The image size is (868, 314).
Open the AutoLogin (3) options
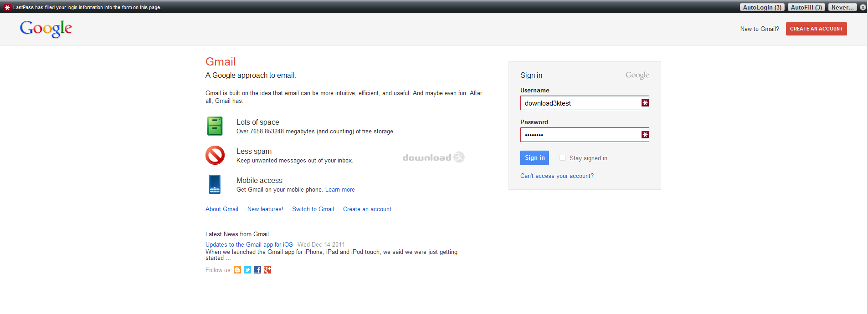(x=762, y=7)
